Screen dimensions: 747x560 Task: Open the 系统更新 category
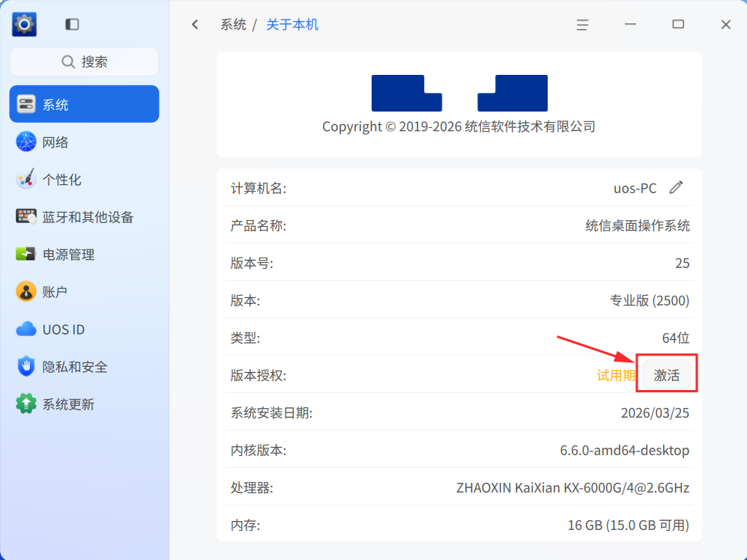[85, 404]
